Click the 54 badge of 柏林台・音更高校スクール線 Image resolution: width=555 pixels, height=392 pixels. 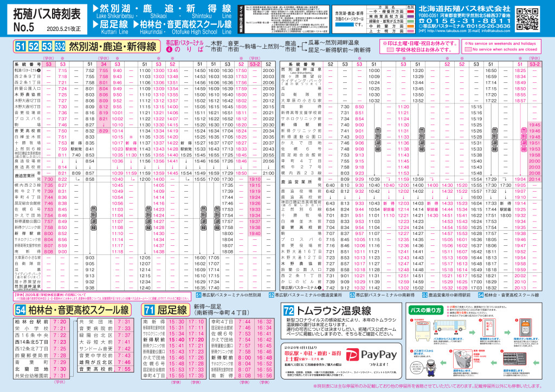(21, 310)
